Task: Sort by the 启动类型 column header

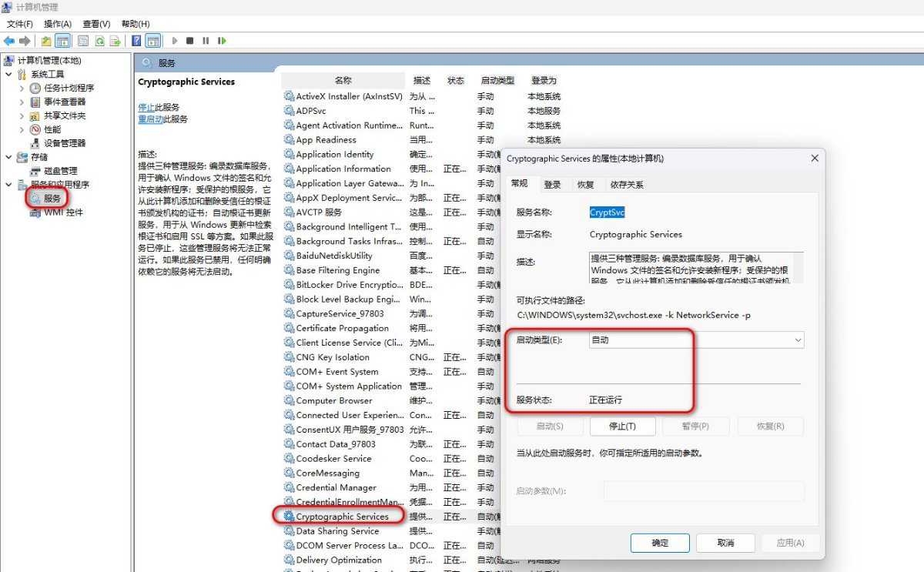Action: tap(497, 80)
